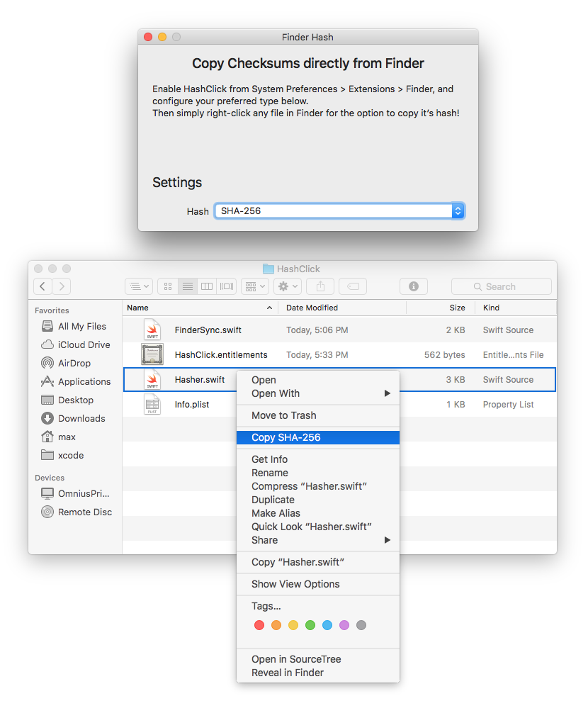This screenshot has width=588, height=713.
Task: Expand the Share submenu
Action: (317, 540)
